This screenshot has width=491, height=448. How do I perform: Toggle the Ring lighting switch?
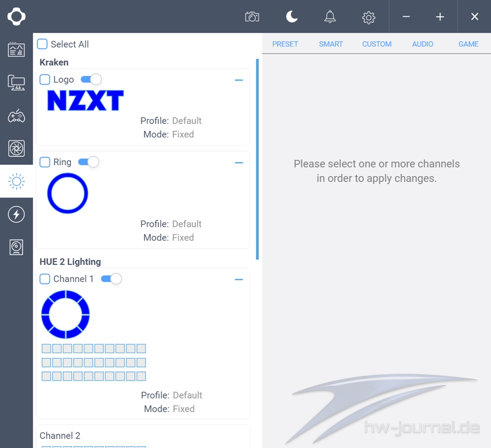[x=88, y=162]
